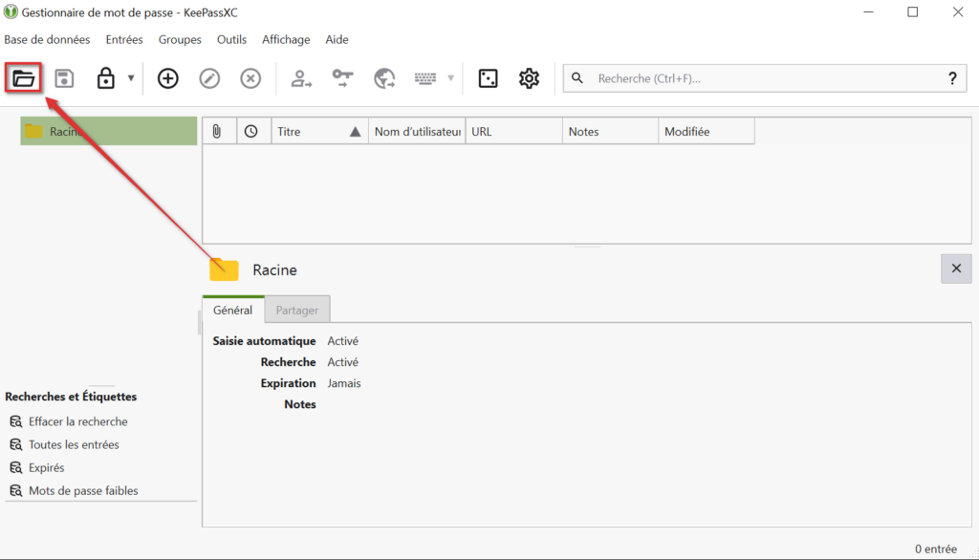Click the edit entry pencil icon
The height and width of the screenshot is (560, 979).
click(209, 78)
